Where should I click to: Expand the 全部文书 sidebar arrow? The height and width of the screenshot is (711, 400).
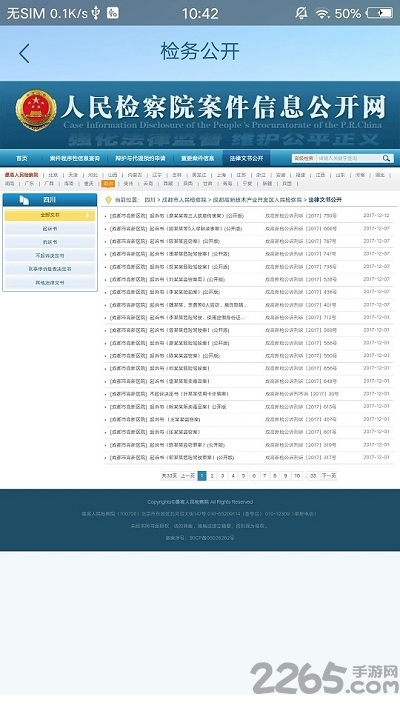coord(88,215)
